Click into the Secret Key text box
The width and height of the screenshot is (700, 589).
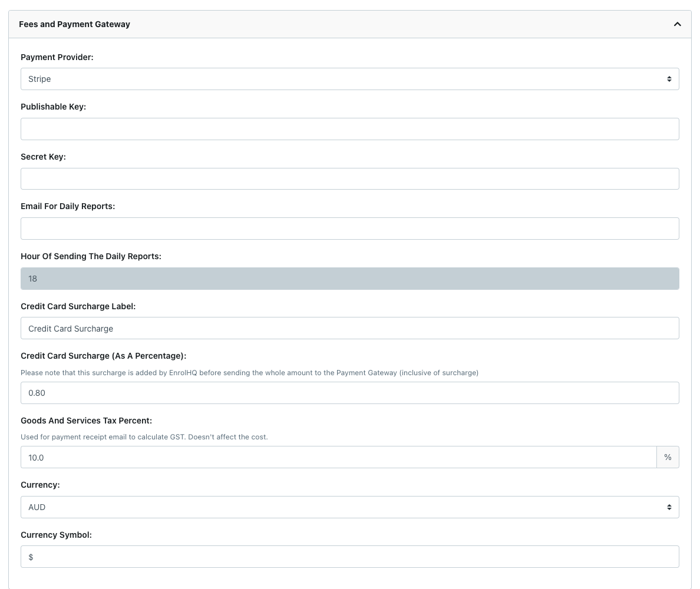[x=349, y=178]
